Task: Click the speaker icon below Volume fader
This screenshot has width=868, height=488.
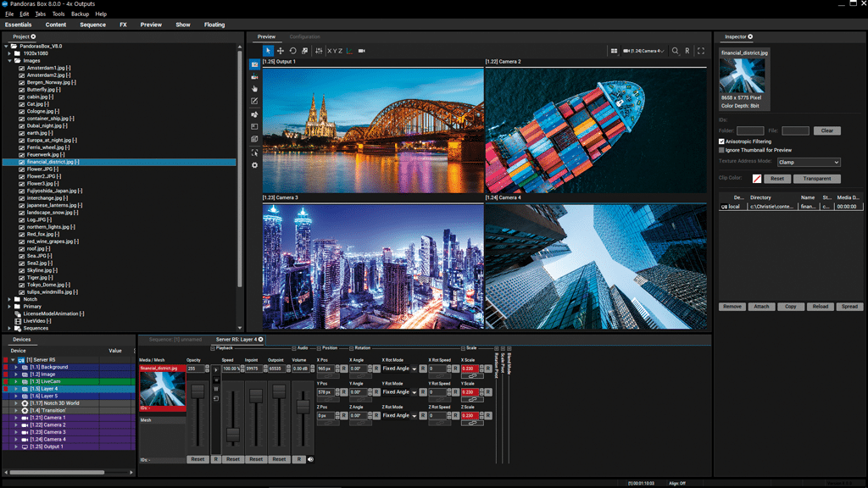Action: coord(310,459)
